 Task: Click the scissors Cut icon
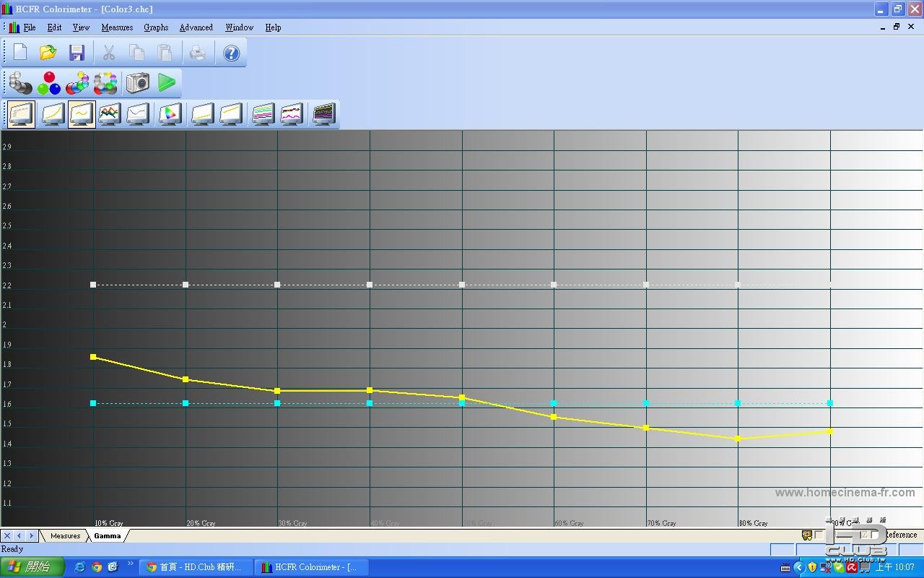108,53
